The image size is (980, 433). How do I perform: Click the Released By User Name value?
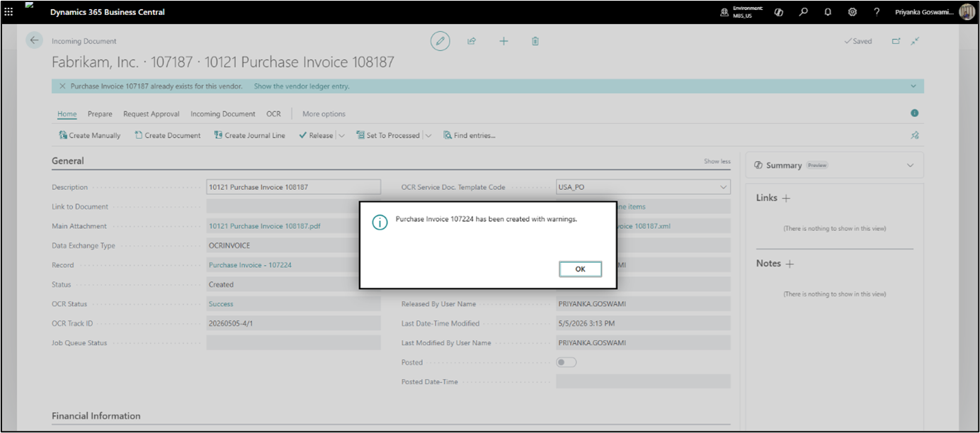click(x=643, y=304)
